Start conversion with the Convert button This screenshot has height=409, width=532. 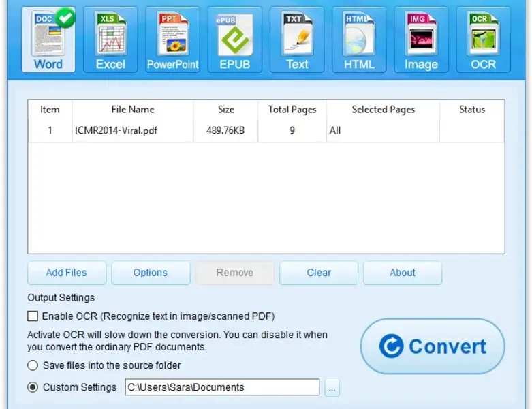click(433, 346)
